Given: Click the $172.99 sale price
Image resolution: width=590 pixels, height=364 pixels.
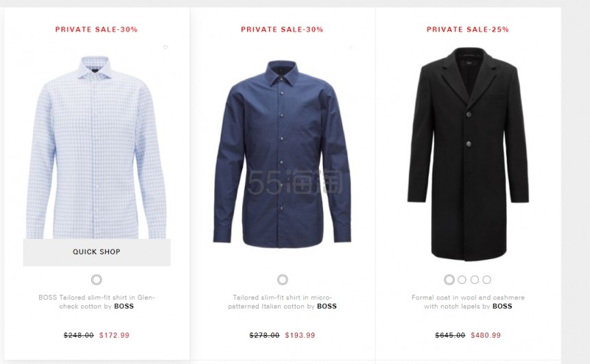Looking at the screenshot, I should (115, 335).
